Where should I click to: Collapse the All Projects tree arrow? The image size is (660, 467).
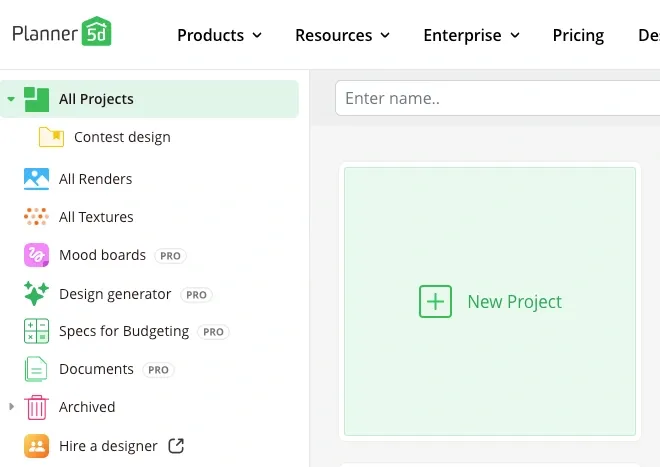[x=11, y=99]
